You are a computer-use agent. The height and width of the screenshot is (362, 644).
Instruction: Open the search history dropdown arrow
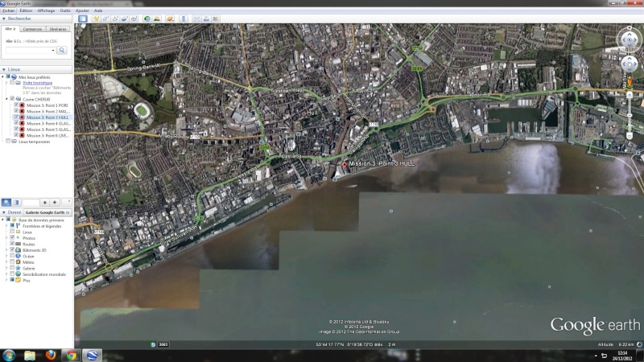click(53, 50)
